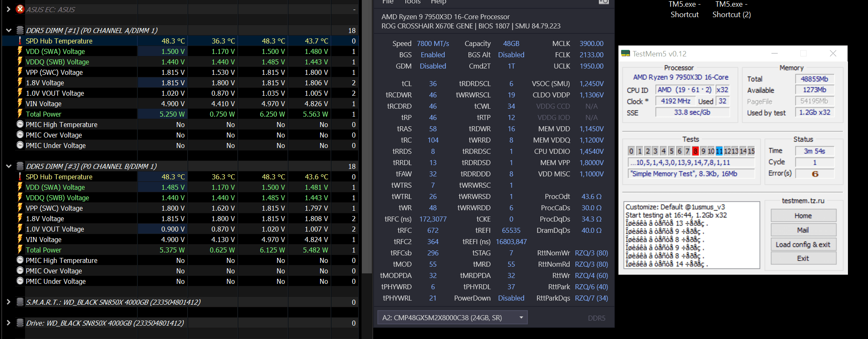Click the Error(s) count field showing 6
The image size is (868, 339).
click(x=815, y=173)
